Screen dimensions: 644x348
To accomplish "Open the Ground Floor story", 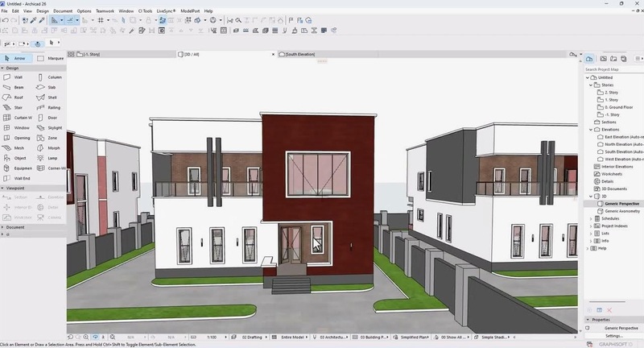I will point(618,106).
